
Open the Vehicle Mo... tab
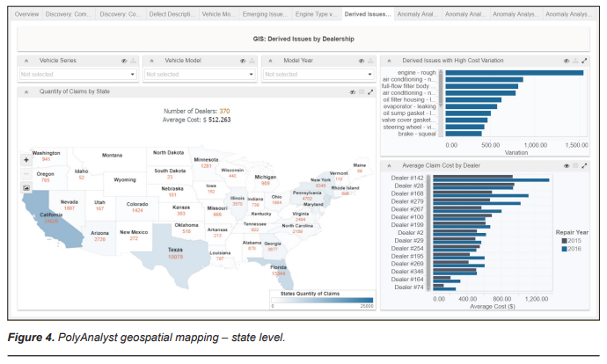tap(218, 14)
